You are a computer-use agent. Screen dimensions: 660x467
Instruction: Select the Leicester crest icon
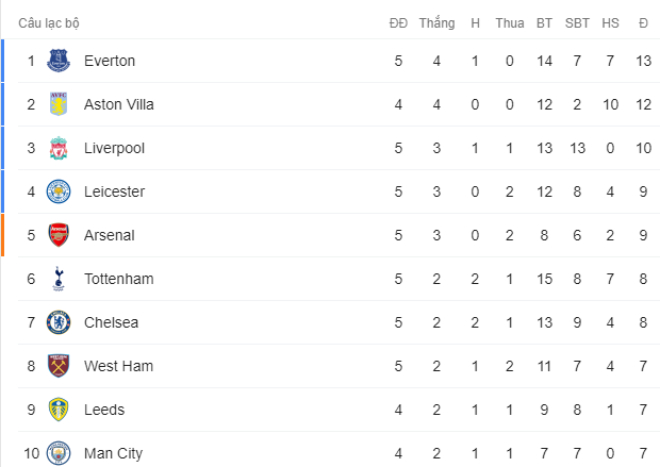click(59, 192)
